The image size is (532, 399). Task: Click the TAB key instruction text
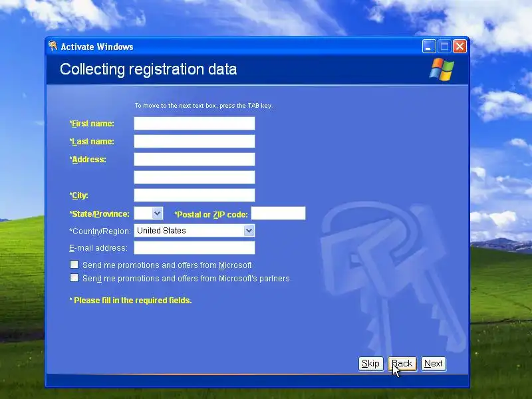click(x=204, y=106)
